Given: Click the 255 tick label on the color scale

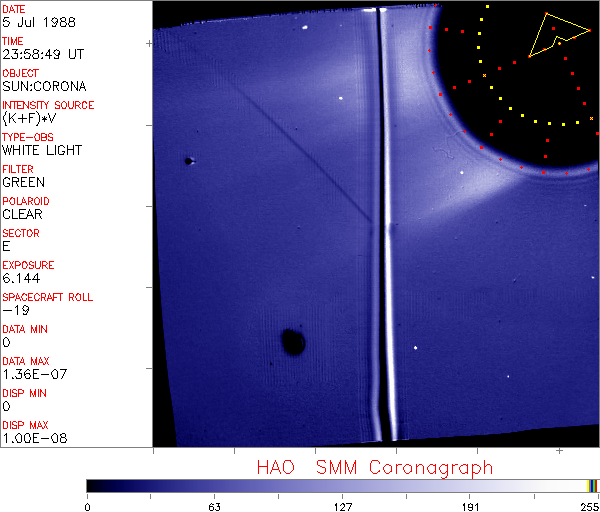Looking at the screenshot, I should pos(590,507).
